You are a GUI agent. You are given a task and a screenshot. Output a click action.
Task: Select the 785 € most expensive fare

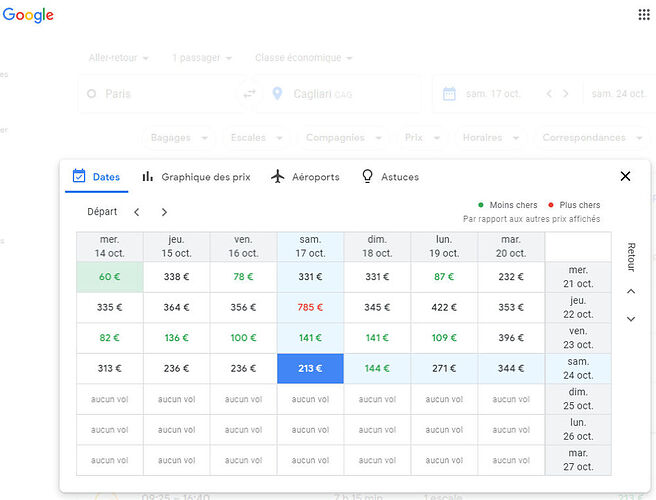pyautogui.click(x=310, y=308)
